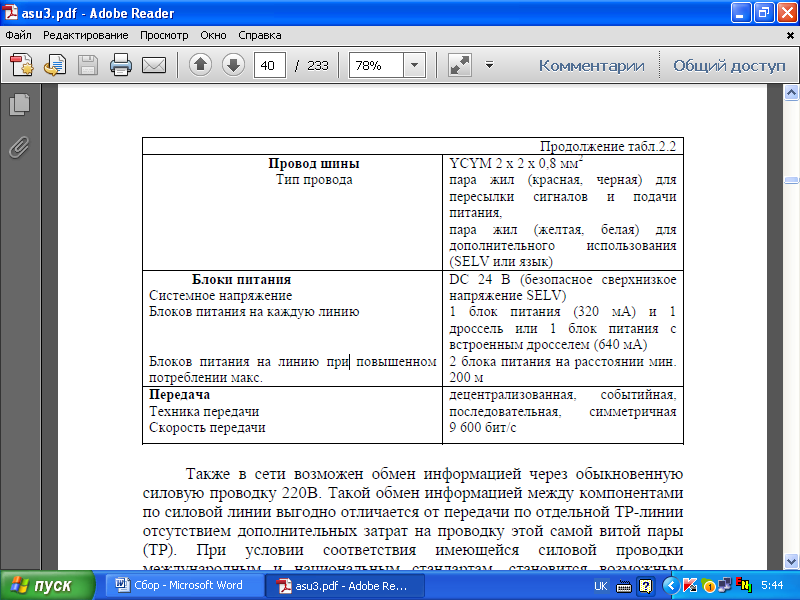The width and height of the screenshot is (800, 600).
Task: Click the value 9 600 бит/с
Action: point(483,428)
